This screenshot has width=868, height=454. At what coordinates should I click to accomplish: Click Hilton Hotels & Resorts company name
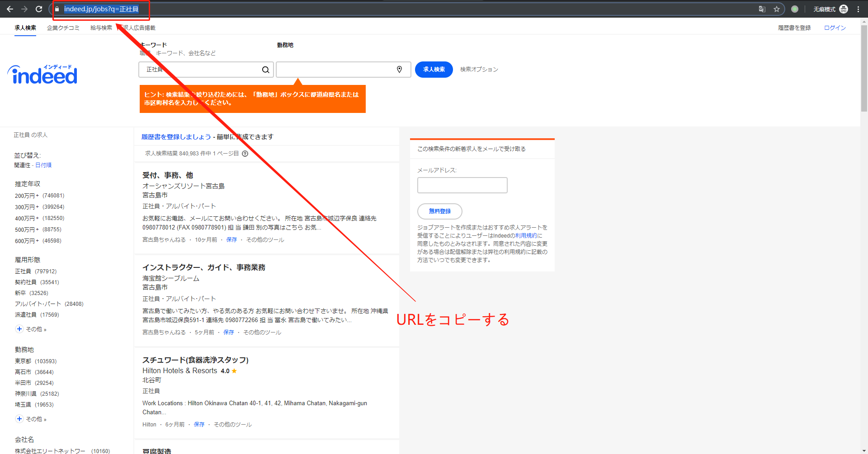pyautogui.click(x=180, y=371)
